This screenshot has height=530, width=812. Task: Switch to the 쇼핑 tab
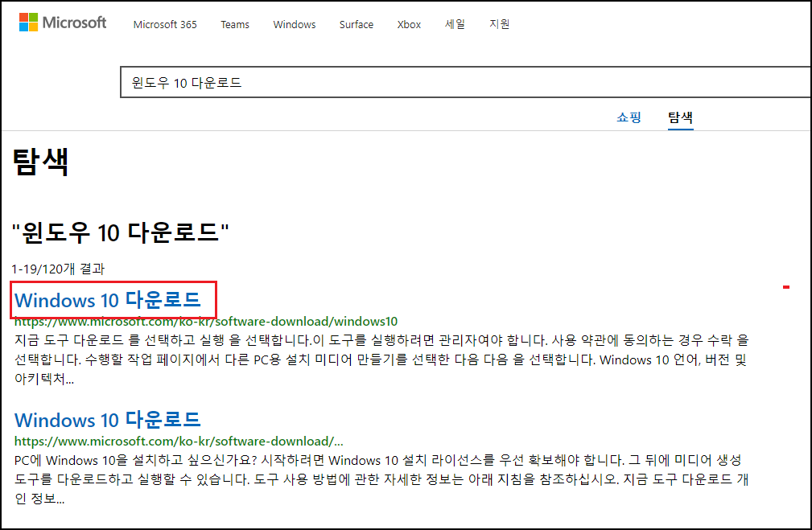629,117
